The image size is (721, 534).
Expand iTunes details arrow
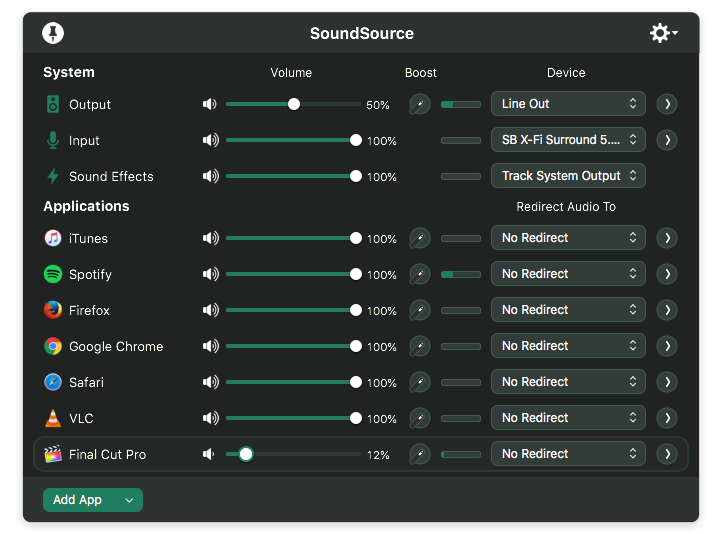tap(667, 238)
